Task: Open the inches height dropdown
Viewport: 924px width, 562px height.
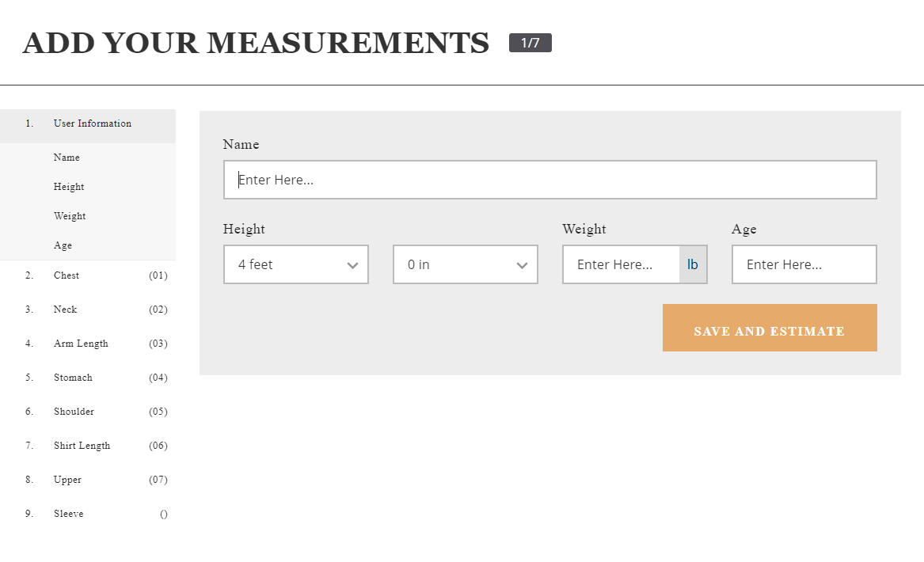Action: coord(465,264)
